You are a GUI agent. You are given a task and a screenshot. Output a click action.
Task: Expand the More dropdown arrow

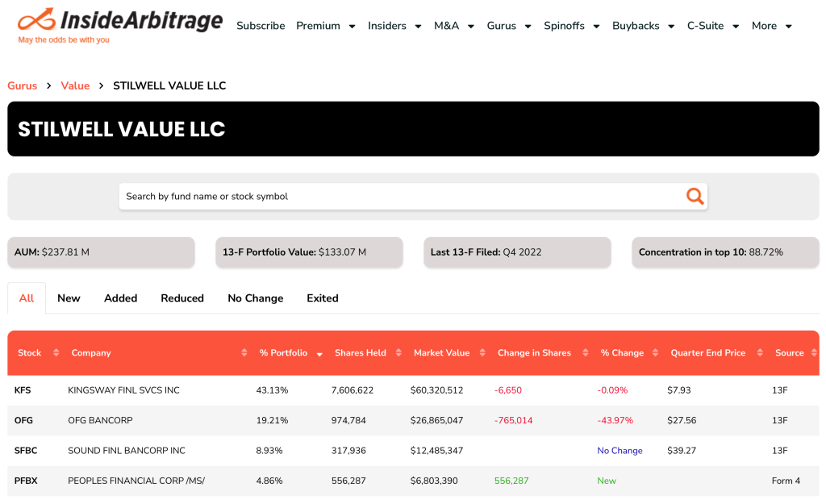[789, 27]
